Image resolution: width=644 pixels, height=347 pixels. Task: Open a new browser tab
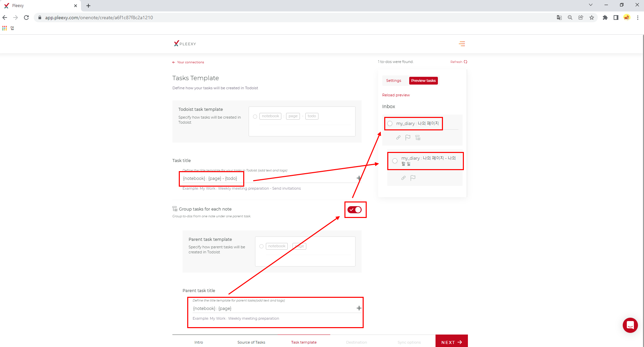click(x=88, y=6)
